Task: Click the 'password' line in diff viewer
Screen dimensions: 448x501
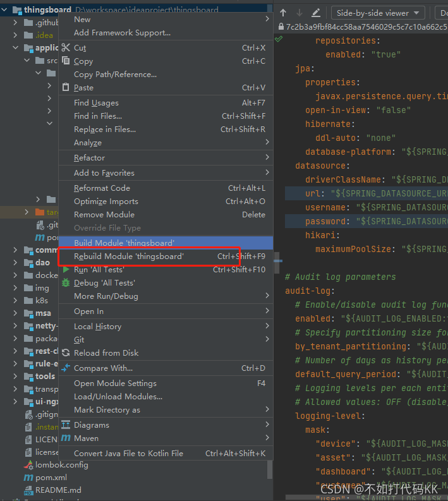Action: coord(366,221)
